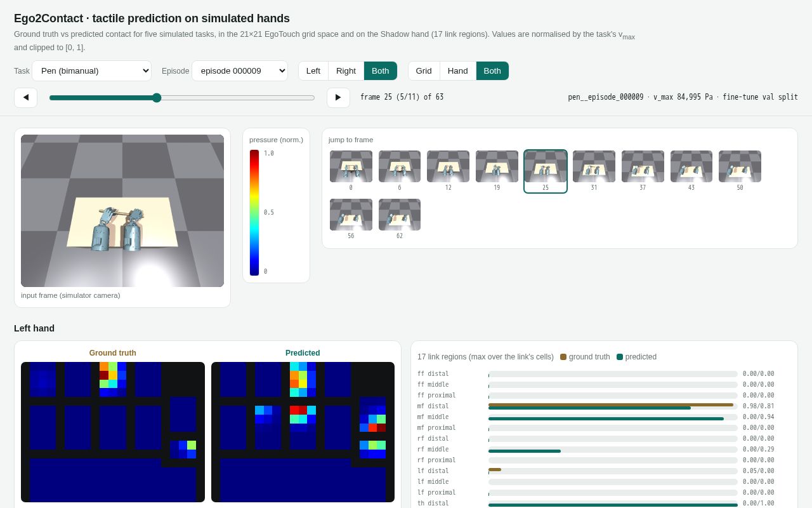Click the predicted legend swatch
The height and width of the screenshot is (508, 812).
click(620, 357)
